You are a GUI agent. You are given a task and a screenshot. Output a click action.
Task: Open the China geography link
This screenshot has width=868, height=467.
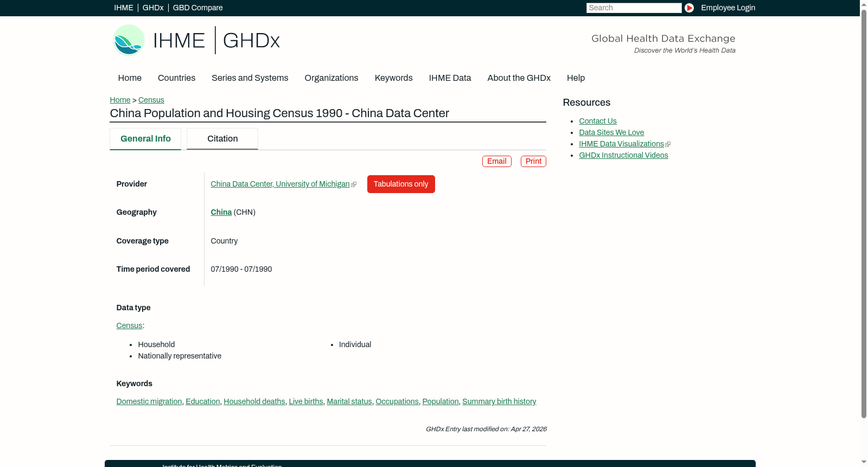[x=221, y=212]
